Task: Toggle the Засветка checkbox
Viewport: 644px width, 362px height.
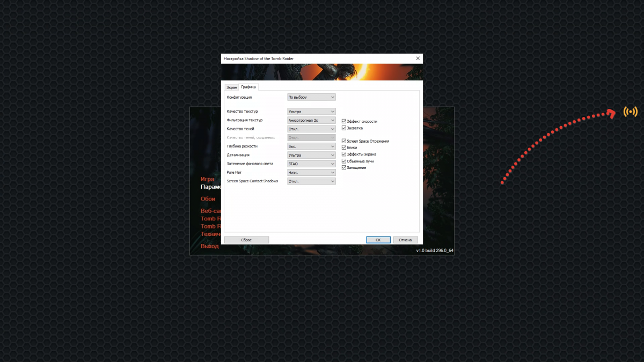Action: pos(344,128)
